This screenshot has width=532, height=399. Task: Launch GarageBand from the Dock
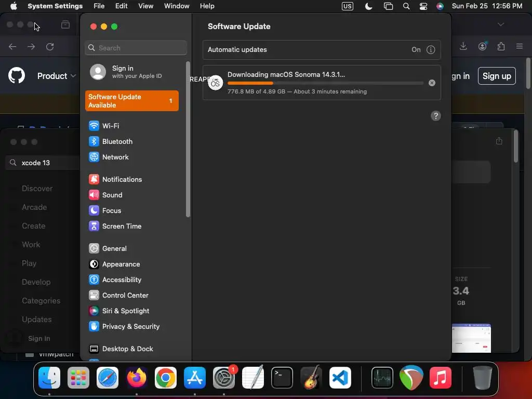311,378
